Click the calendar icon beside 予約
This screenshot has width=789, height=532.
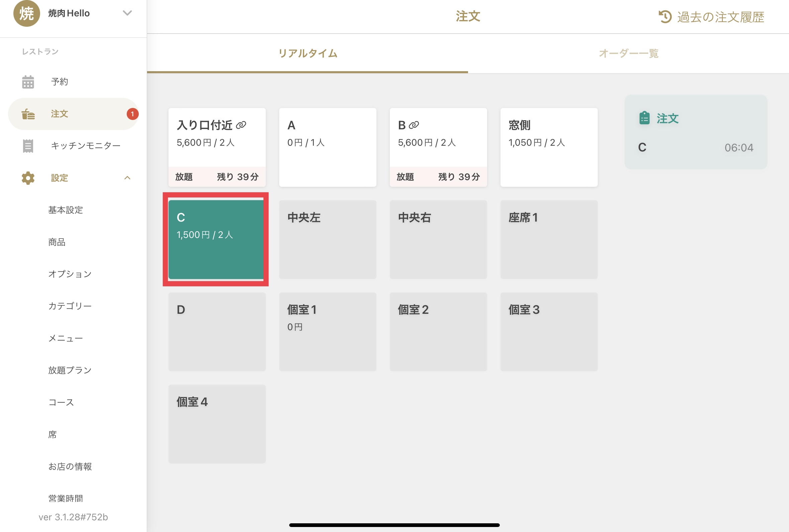(28, 82)
